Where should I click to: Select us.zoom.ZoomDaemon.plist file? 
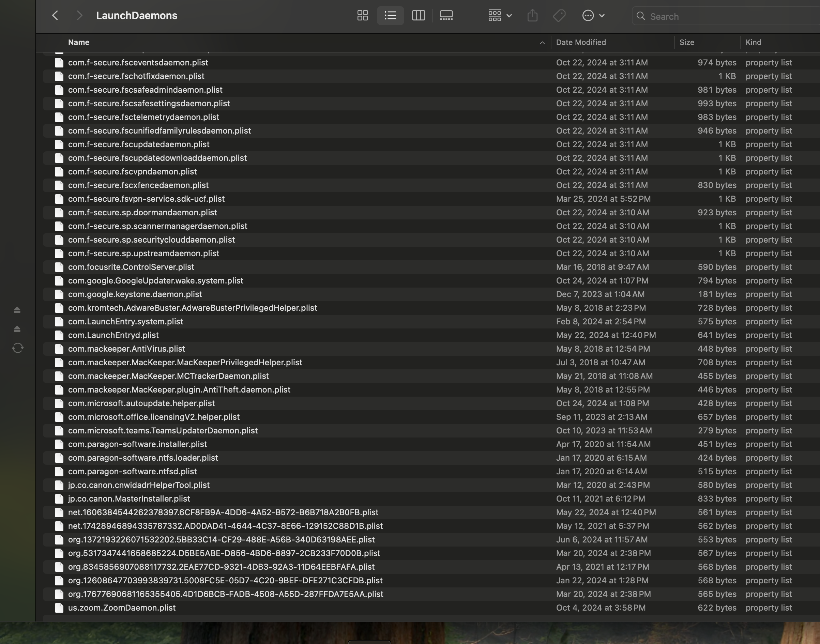pos(121,608)
